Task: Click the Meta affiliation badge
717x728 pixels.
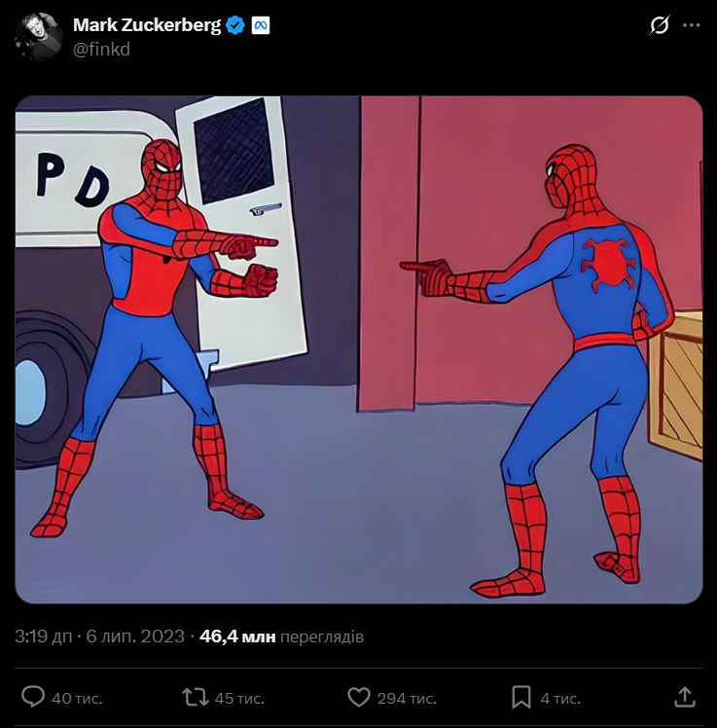Action: pyautogui.click(x=260, y=25)
